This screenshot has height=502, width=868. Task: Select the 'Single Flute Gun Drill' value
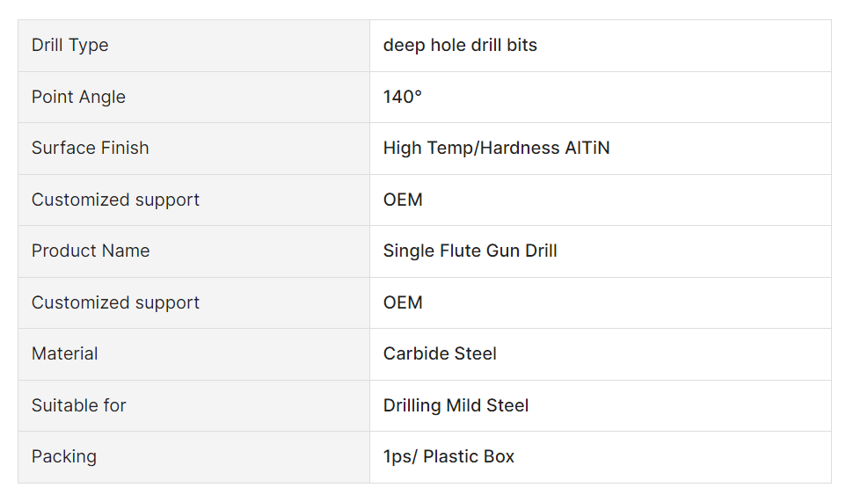tap(470, 251)
